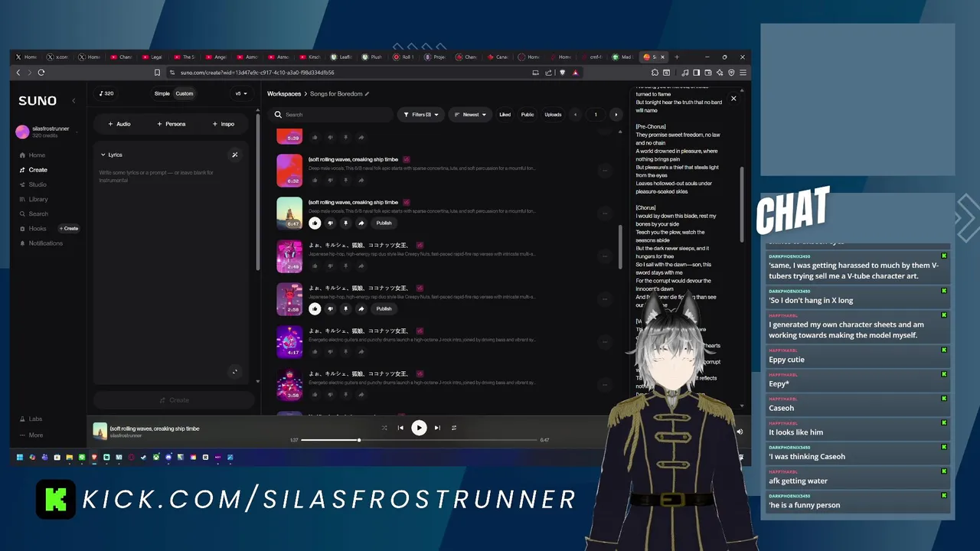The width and height of the screenshot is (980, 551).
Task: Open the Windows Start menu
Action: (x=20, y=458)
